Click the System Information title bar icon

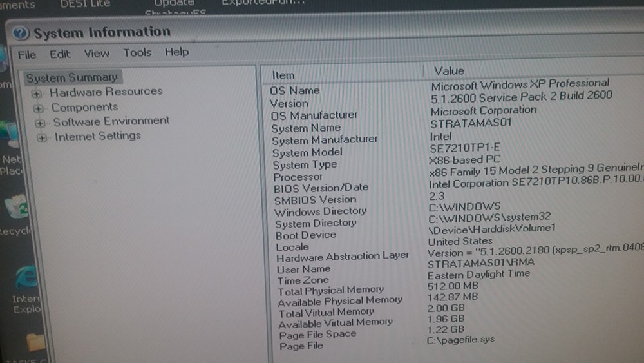pyautogui.click(x=21, y=33)
